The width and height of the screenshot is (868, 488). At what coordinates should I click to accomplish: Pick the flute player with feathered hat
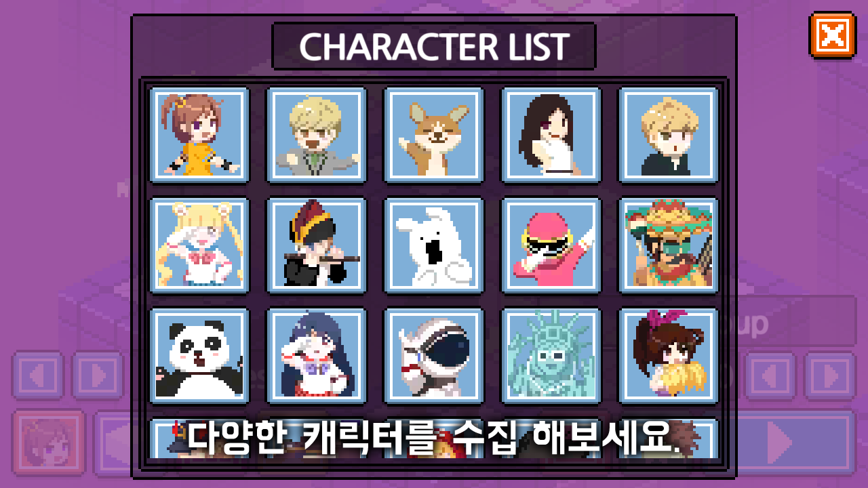(x=317, y=245)
